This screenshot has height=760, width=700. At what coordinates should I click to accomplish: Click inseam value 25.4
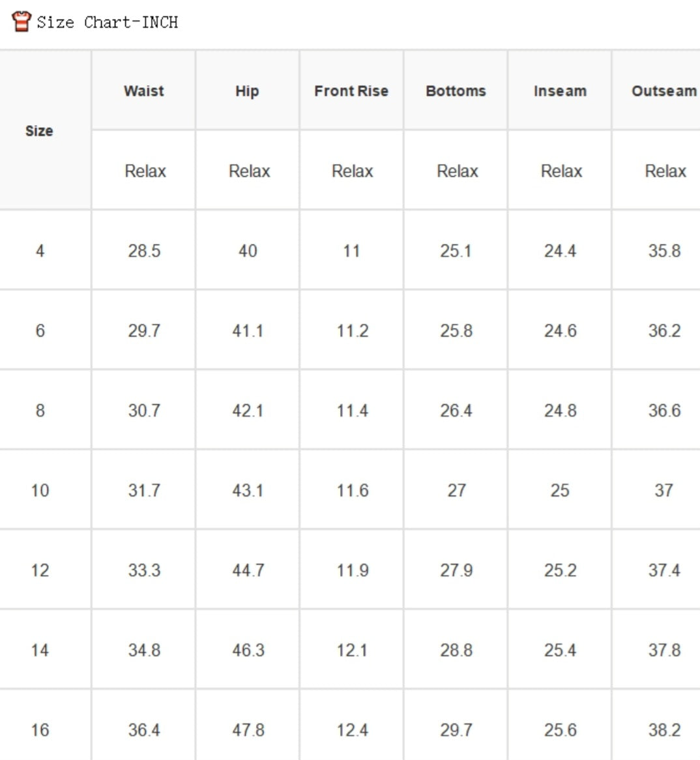pyautogui.click(x=560, y=650)
